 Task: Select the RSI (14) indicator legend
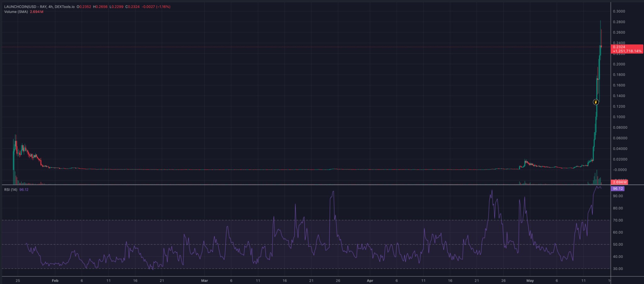pyautogui.click(x=11, y=190)
